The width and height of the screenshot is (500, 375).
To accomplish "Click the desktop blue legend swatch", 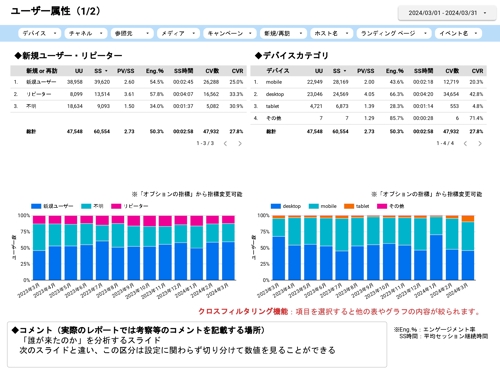I will tap(276, 206).
